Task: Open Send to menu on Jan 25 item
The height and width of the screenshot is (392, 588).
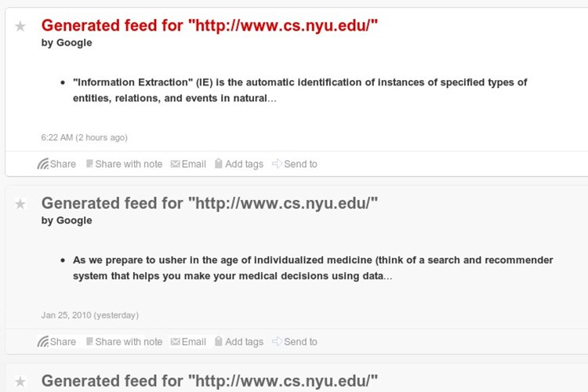Action: (295, 342)
